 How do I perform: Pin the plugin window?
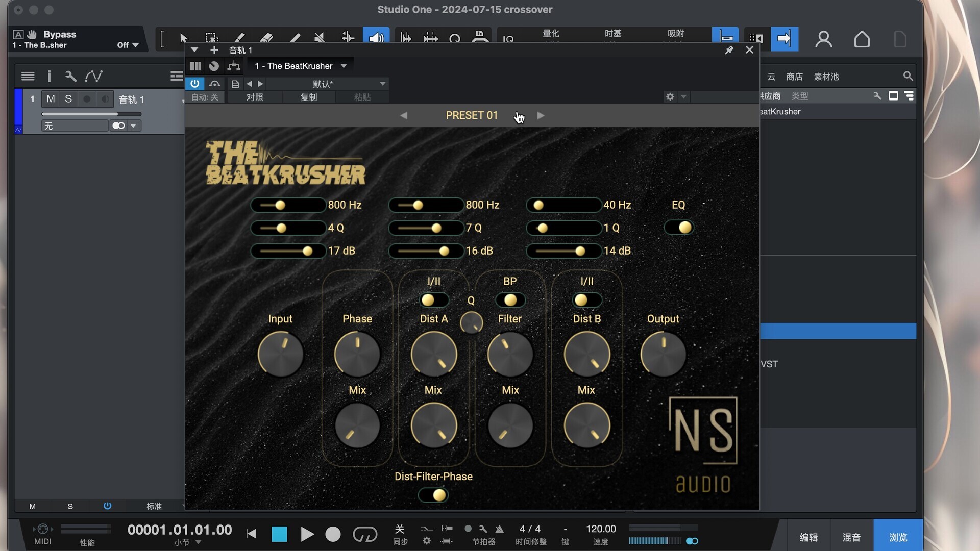(729, 50)
